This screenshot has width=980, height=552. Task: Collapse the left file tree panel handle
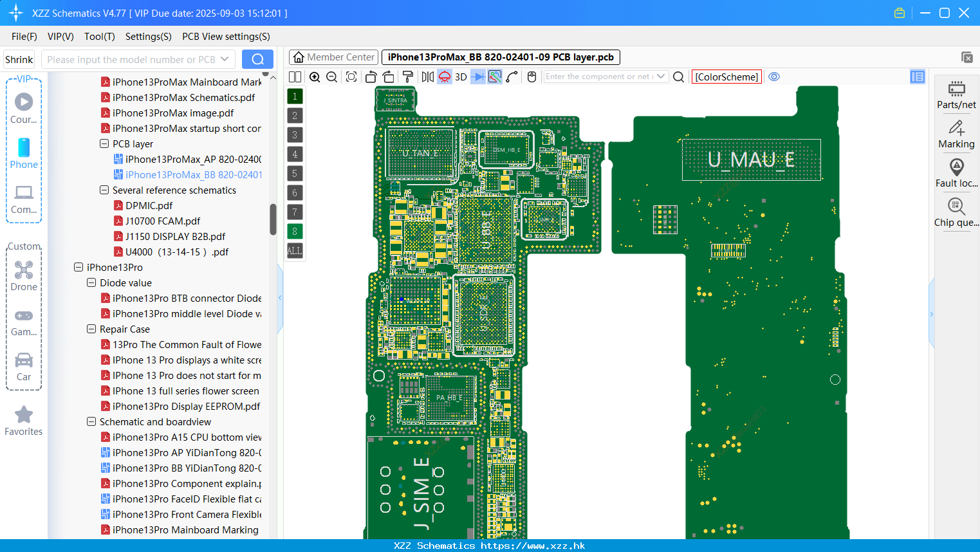tap(280, 297)
